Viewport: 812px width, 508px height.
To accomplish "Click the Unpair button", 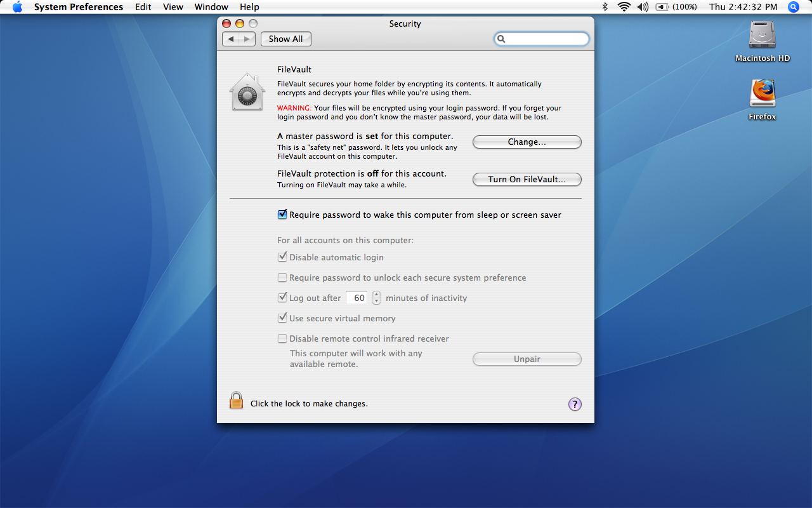I will pos(527,359).
